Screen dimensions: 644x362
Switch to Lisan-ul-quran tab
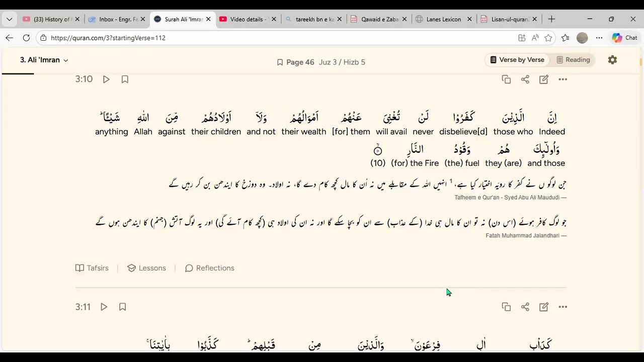pyautogui.click(x=509, y=19)
